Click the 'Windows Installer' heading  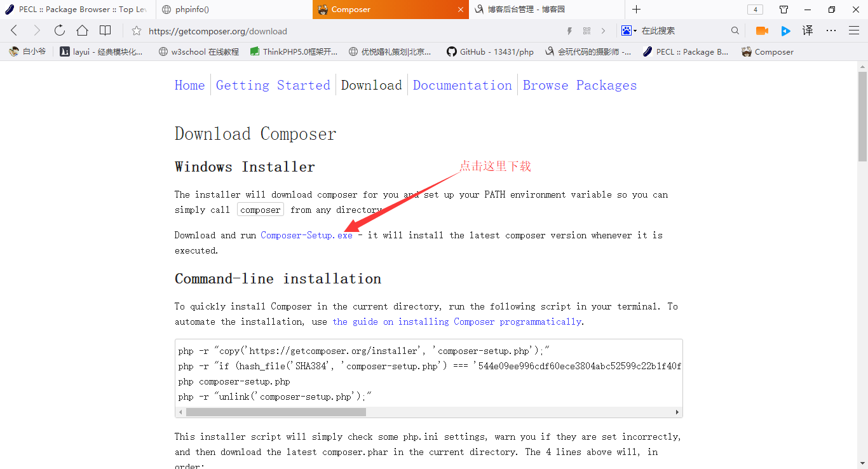click(245, 167)
